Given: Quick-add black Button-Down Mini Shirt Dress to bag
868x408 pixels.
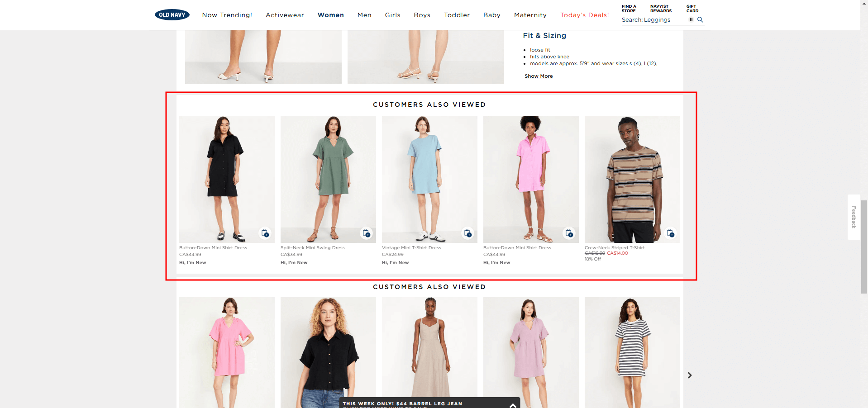Looking at the screenshot, I should pyautogui.click(x=265, y=233).
